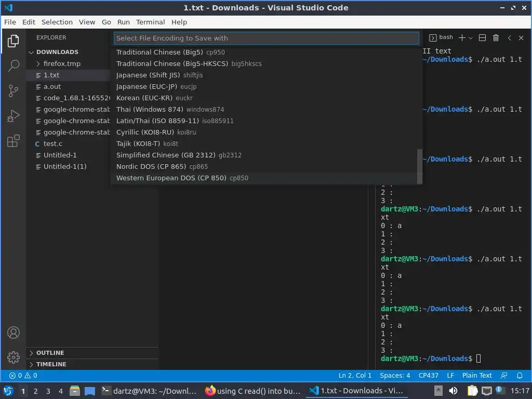Choose Simplified Chinese (GB 2312) encoding
532x399 pixels.
click(x=264, y=155)
